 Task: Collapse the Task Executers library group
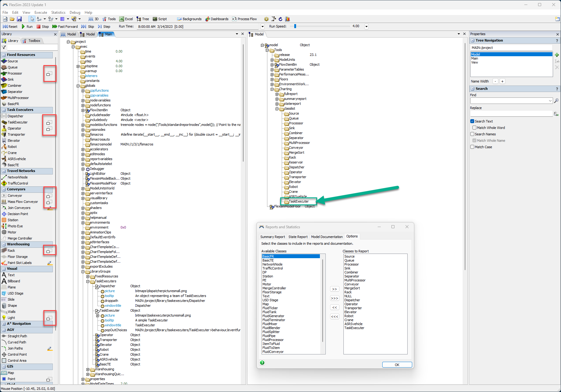(x=4, y=110)
